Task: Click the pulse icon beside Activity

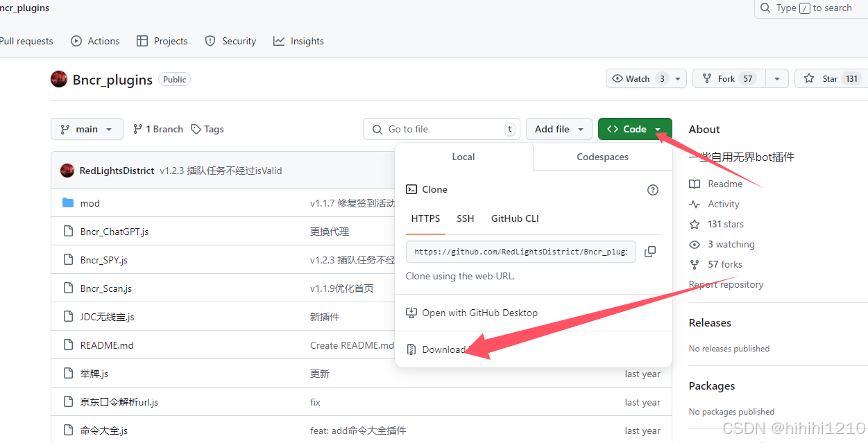Action: (695, 204)
